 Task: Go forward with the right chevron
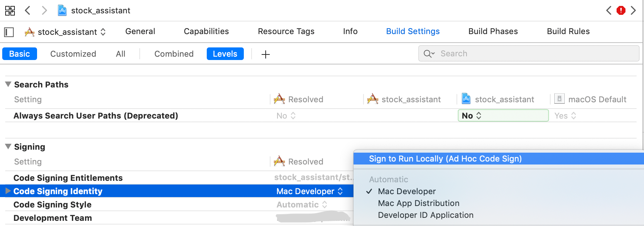tap(44, 10)
